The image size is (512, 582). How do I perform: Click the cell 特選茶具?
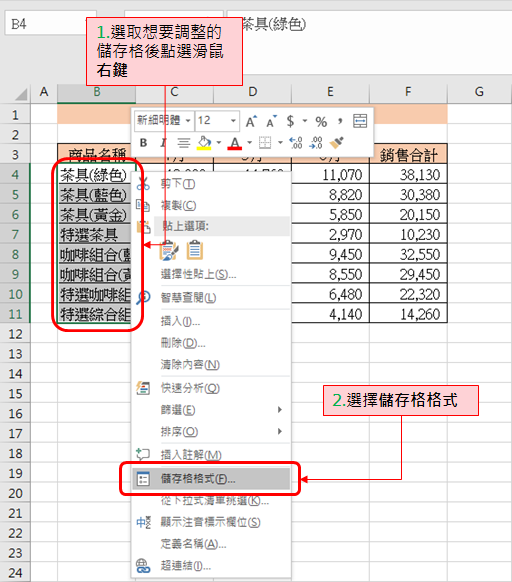[94, 235]
